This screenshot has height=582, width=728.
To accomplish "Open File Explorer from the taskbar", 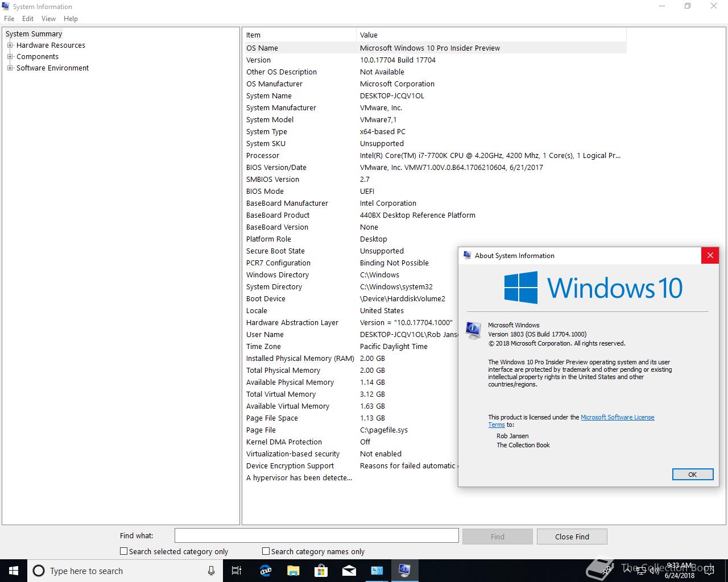I will [293, 571].
